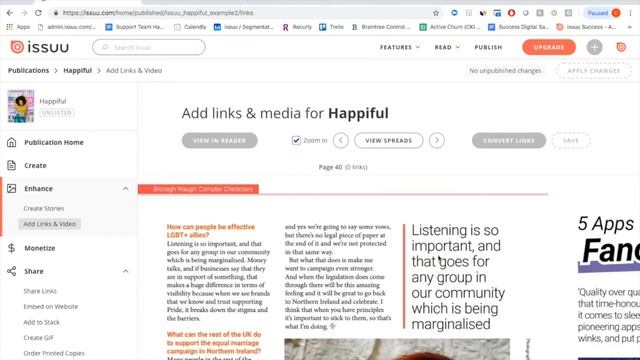640x360 pixels.
Task: Click the Convert Links button
Action: click(x=509, y=140)
